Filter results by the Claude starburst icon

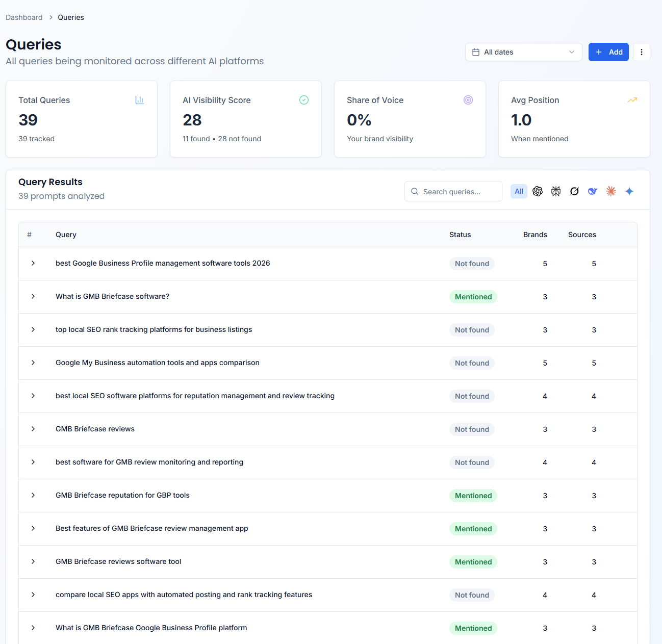click(x=611, y=191)
